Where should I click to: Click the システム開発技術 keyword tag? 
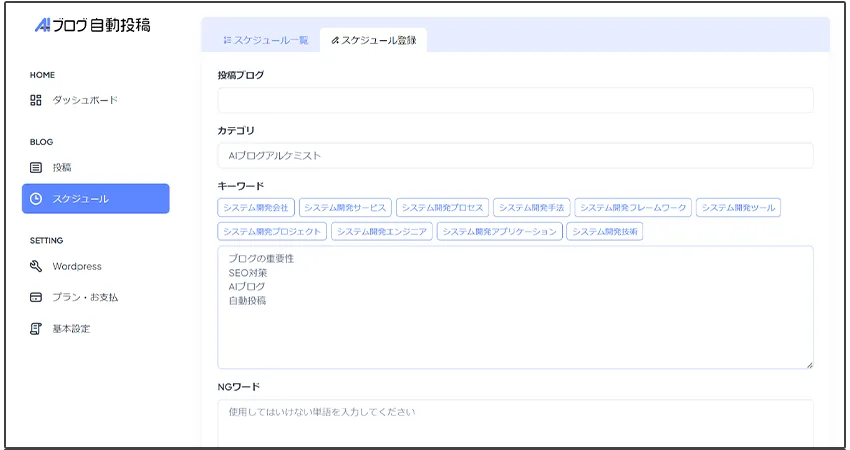[x=605, y=231]
